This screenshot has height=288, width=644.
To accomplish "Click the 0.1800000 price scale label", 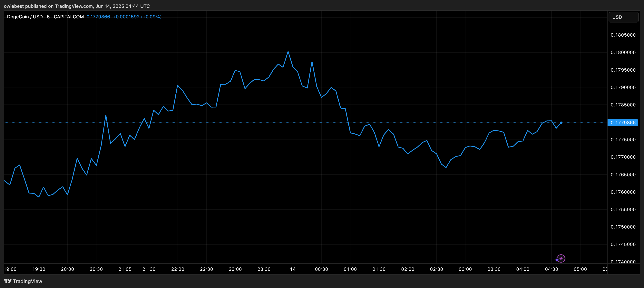I will (623, 52).
